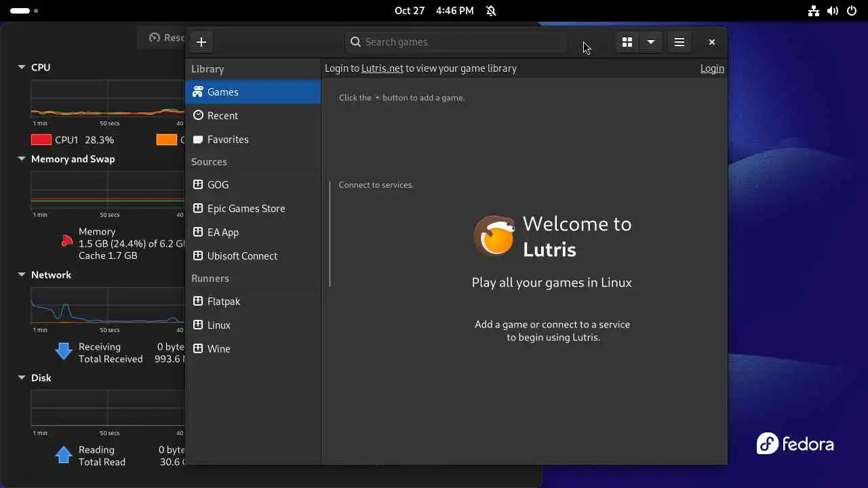The image size is (868, 488).
Task: Open the Recent games list
Action: coord(253,116)
